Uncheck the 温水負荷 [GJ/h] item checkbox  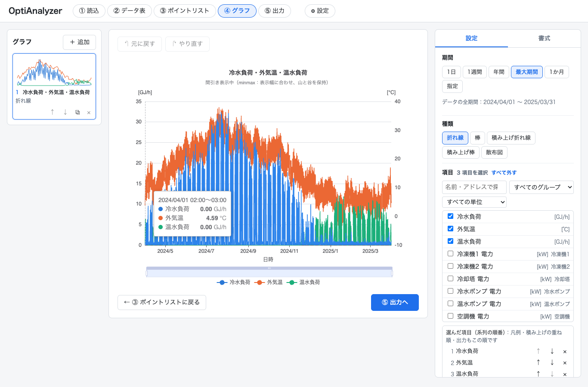pyautogui.click(x=450, y=241)
